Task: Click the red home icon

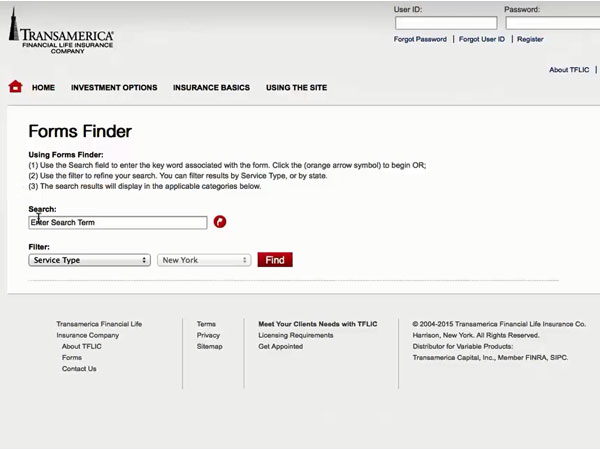Action: point(15,87)
